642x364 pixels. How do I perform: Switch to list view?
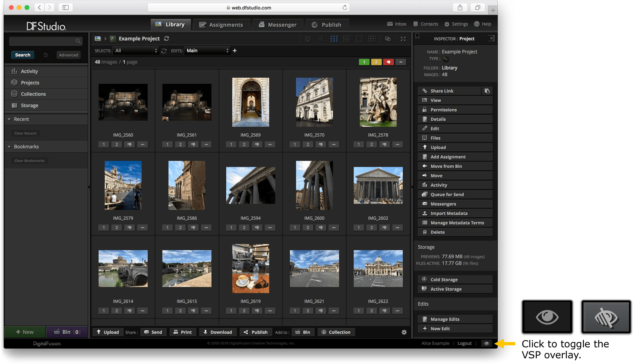click(x=321, y=39)
